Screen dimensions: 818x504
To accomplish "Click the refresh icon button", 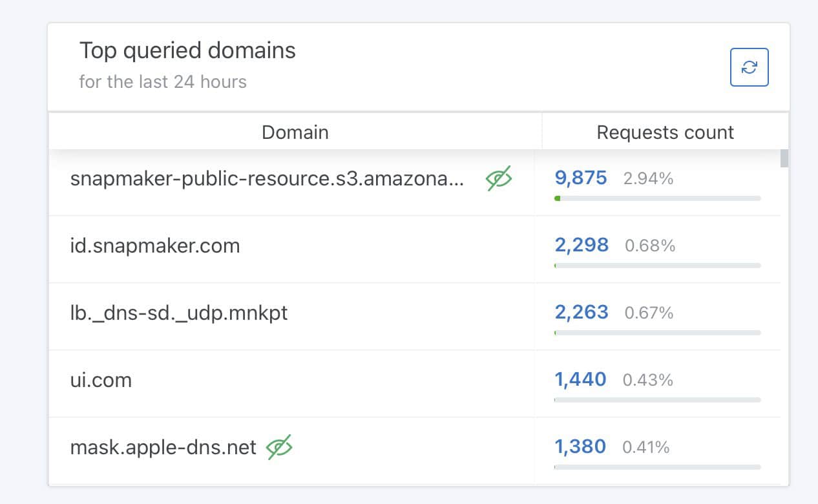I will (x=749, y=67).
